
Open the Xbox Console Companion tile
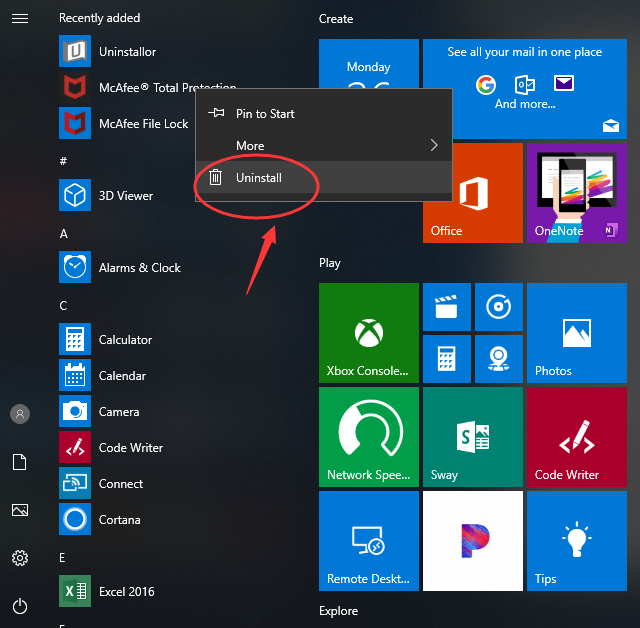369,333
